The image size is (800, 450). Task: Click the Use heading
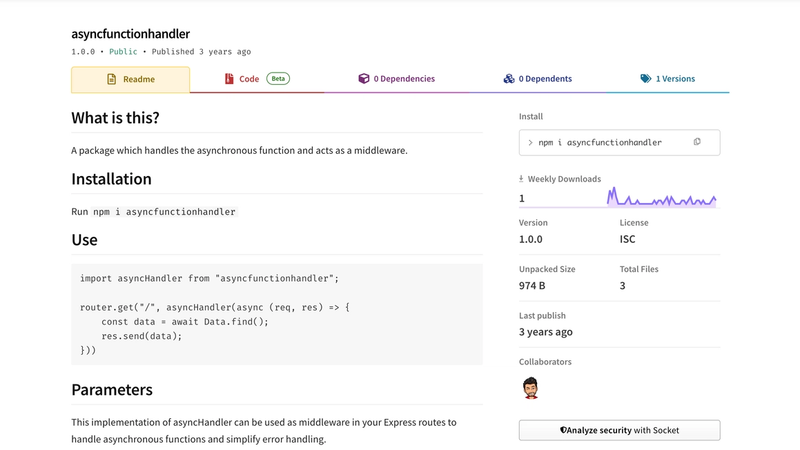click(x=84, y=240)
